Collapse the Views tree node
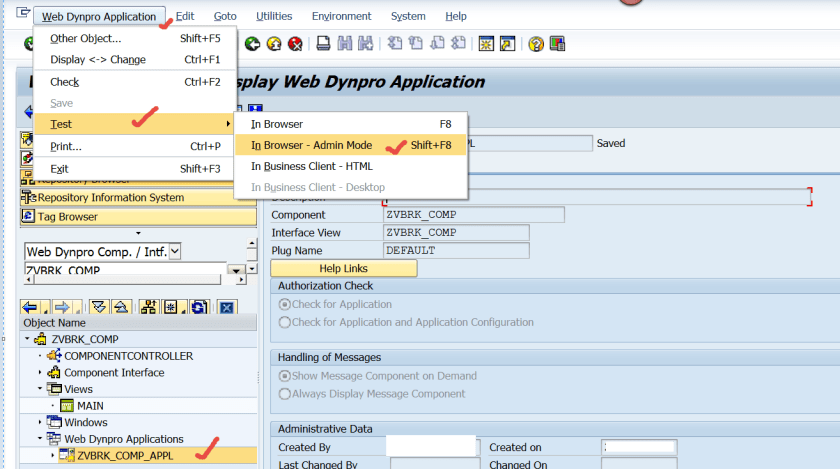 (x=41, y=389)
